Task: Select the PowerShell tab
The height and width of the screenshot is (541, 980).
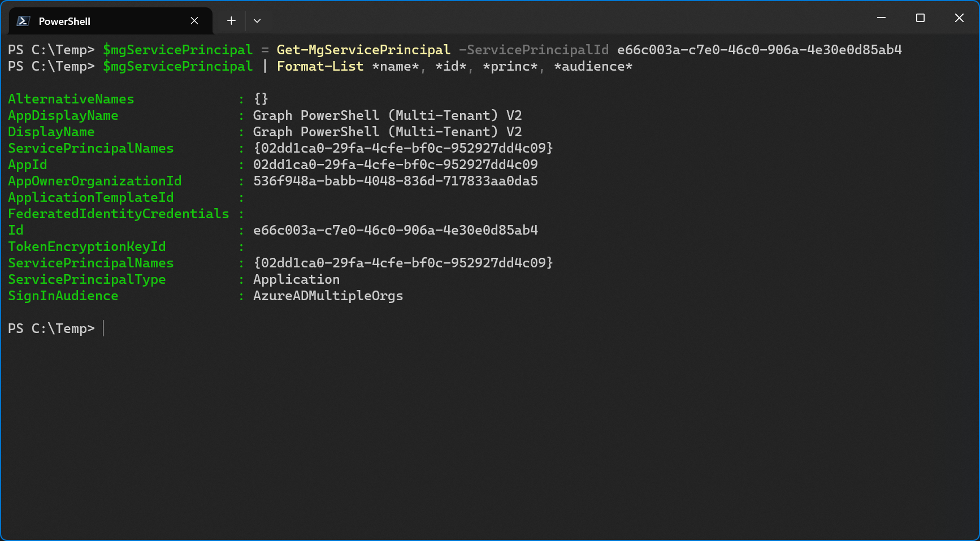Action: (111, 21)
